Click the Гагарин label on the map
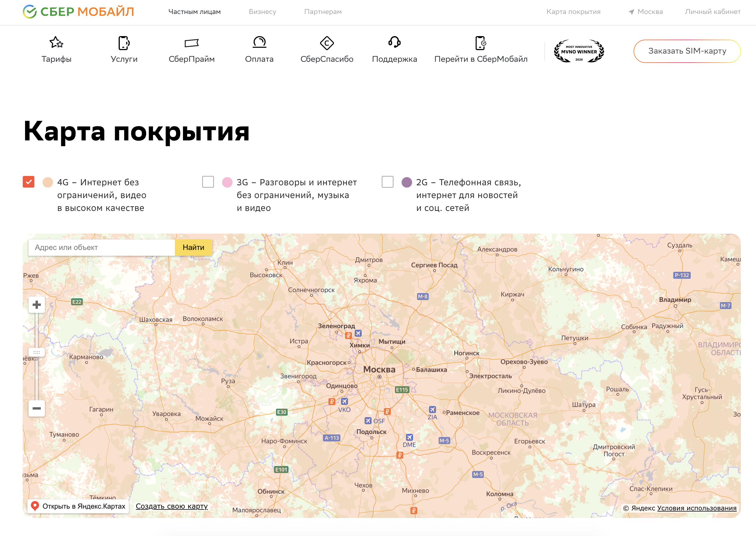This screenshot has height=536, width=756. (101, 409)
